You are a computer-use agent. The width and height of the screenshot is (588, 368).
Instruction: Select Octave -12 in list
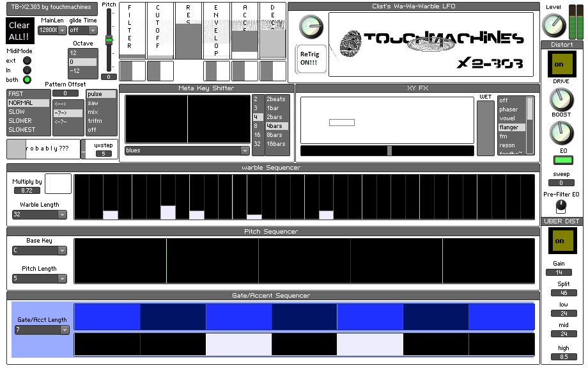click(83, 71)
